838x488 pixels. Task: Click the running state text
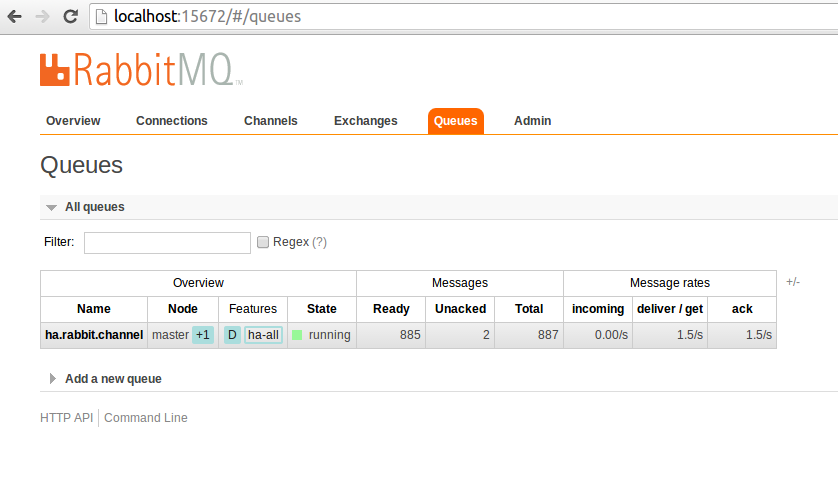tap(330, 335)
